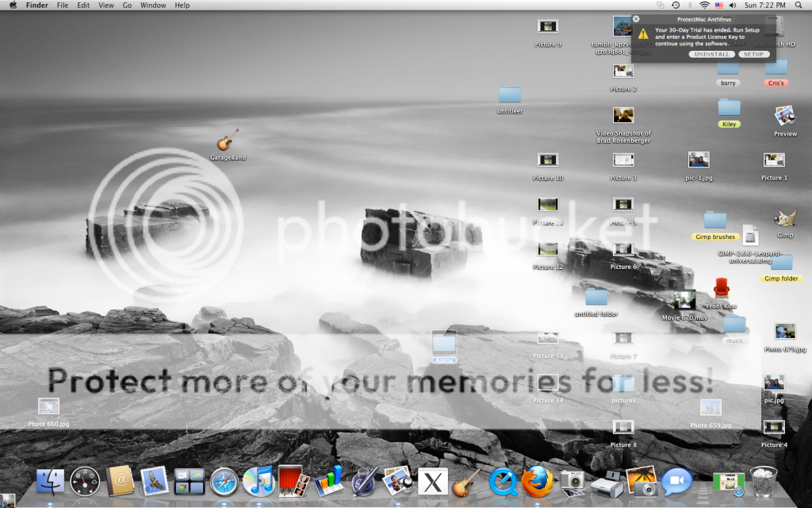Open the Time Machine menu bar item

pyautogui.click(x=675, y=6)
